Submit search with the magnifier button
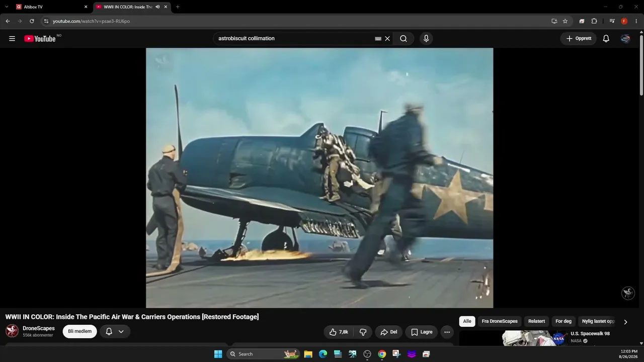The width and height of the screenshot is (644, 362). click(404, 39)
